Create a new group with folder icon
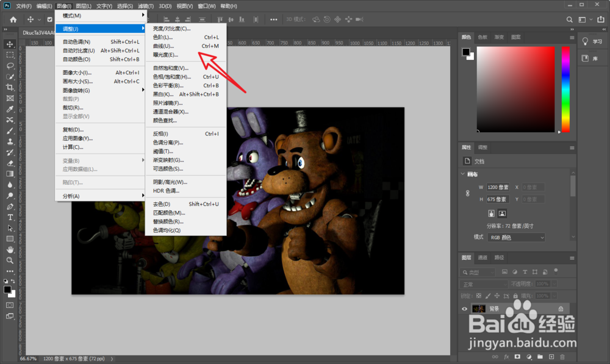 click(x=540, y=357)
